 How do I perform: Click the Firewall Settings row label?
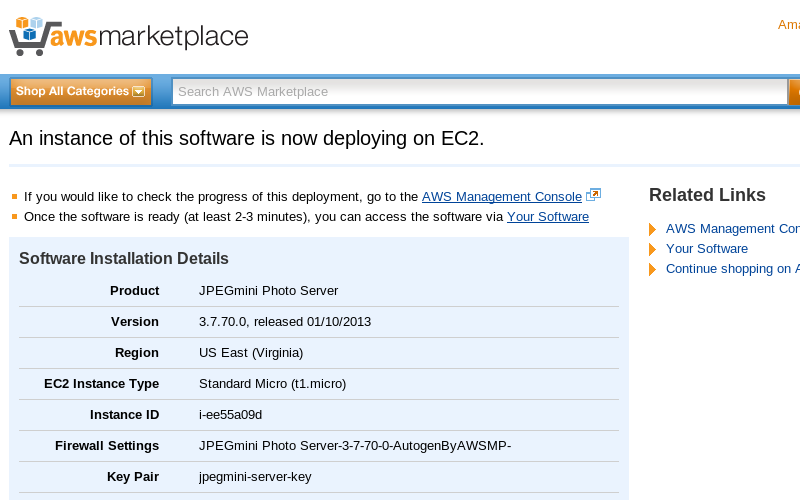tap(107, 446)
